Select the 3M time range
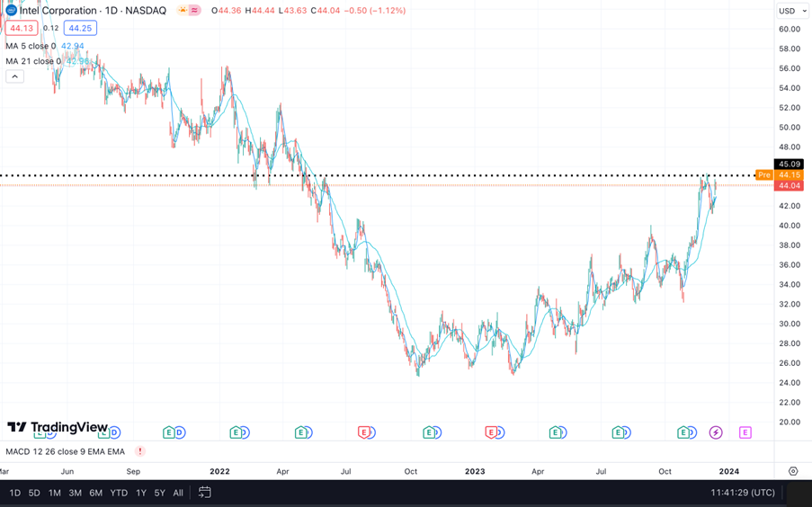Viewport: 812px width, 507px height. 76,493
